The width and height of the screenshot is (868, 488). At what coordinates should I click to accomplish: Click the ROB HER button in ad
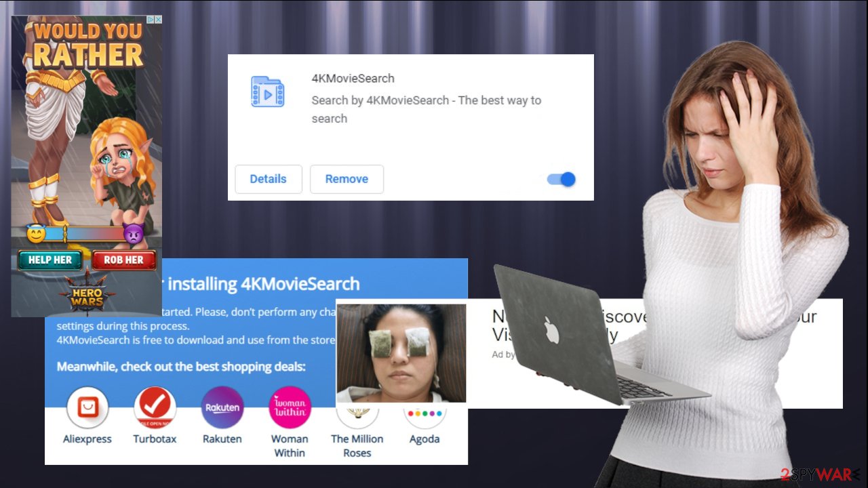tap(123, 260)
